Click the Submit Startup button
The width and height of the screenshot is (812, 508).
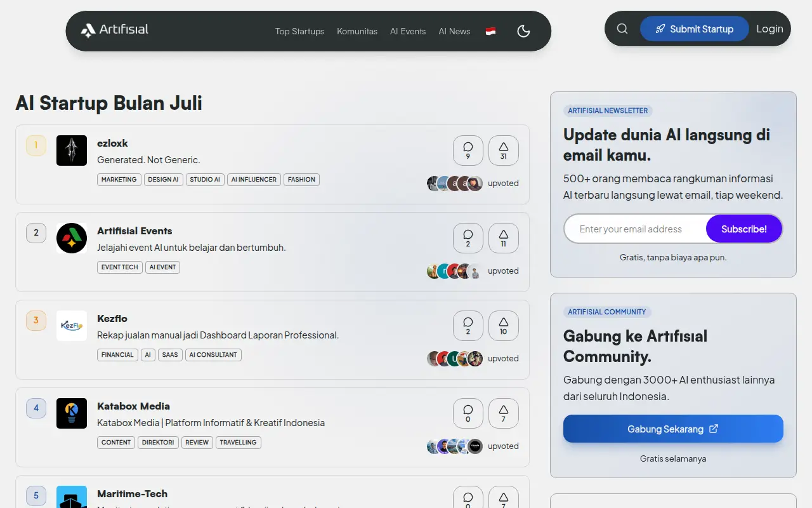point(695,29)
